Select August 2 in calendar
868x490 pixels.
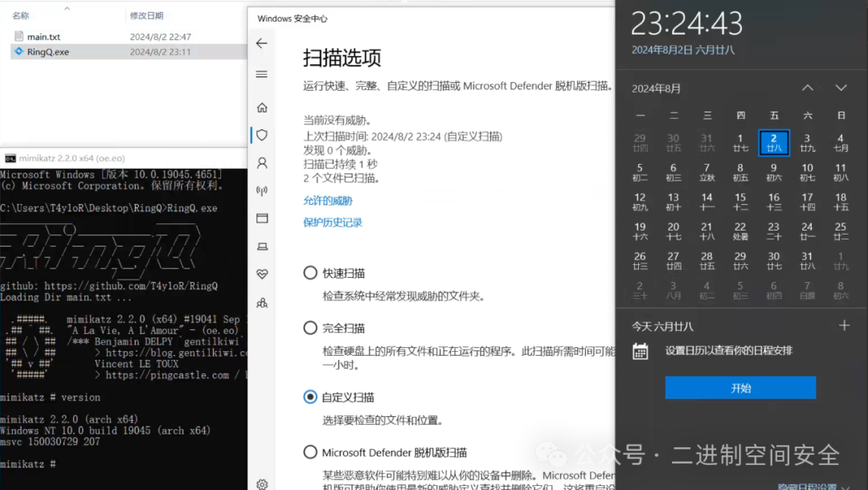(x=773, y=143)
